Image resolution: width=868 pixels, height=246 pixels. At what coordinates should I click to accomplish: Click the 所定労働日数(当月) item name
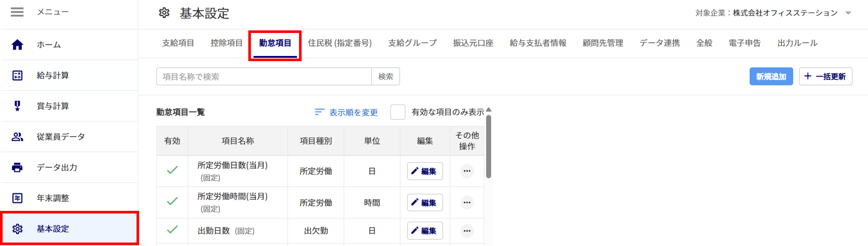coord(233,165)
